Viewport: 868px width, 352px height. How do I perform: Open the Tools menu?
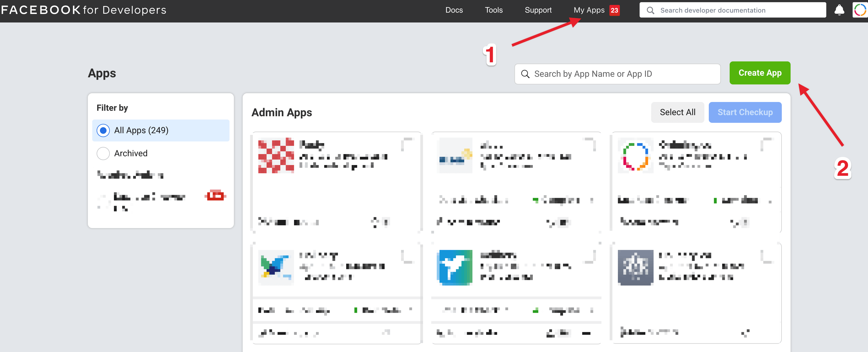[493, 10]
